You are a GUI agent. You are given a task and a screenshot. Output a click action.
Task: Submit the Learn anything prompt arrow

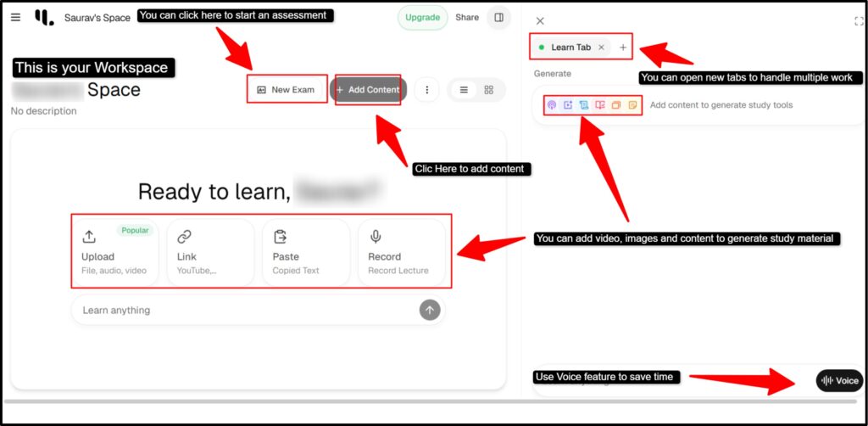click(x=430, y=311)
